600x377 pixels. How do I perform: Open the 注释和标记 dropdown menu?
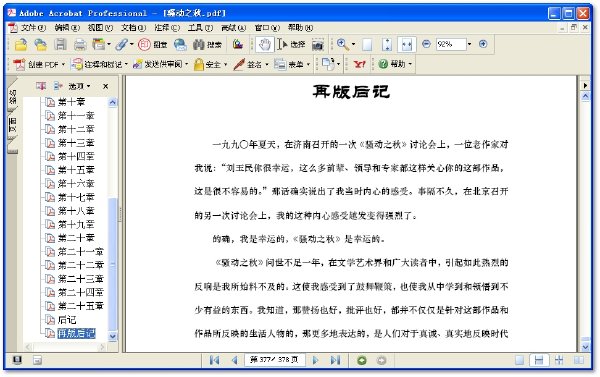click(x=99, y=64)
